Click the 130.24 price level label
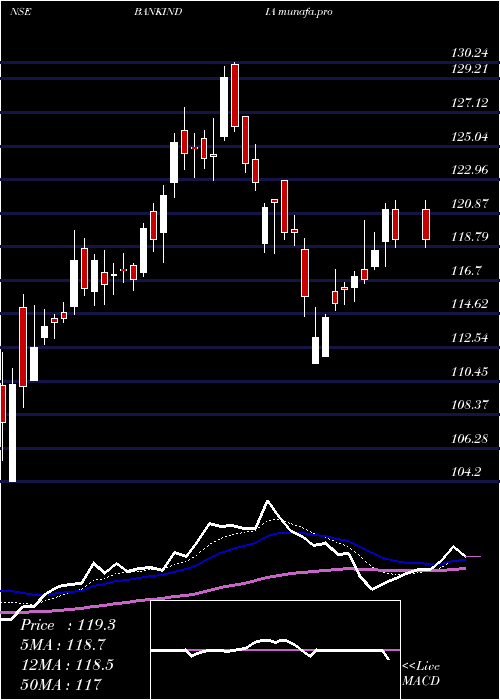This screenshot has width=500, height=700. click(469, 53)
